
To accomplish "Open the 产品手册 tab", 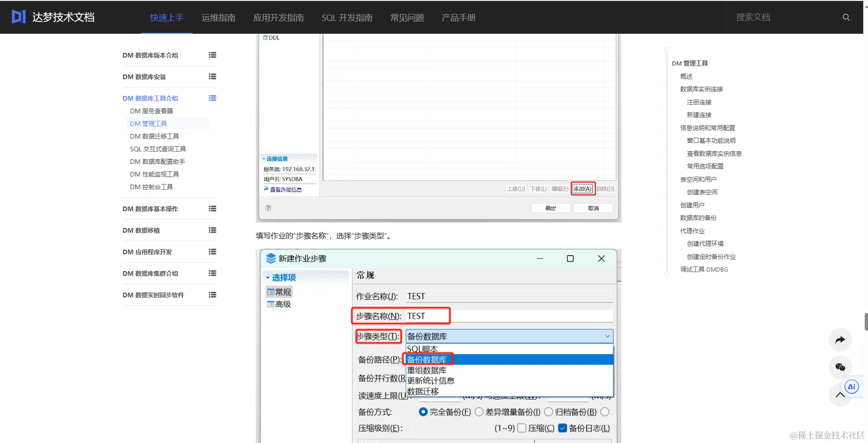I will pyautogui.click(x=458, y=17).
